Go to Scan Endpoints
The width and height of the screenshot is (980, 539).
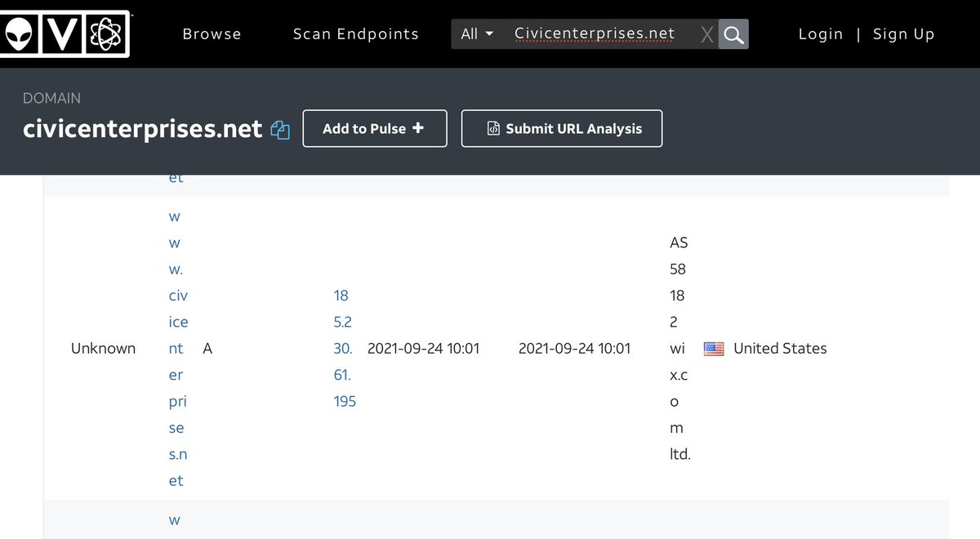pyautogui.click(x=356, y=34)
